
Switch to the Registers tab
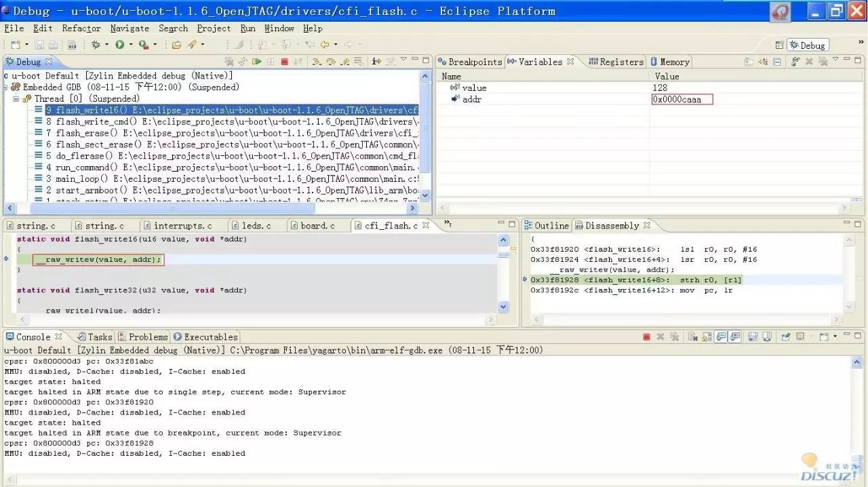(x=616, y=62)
